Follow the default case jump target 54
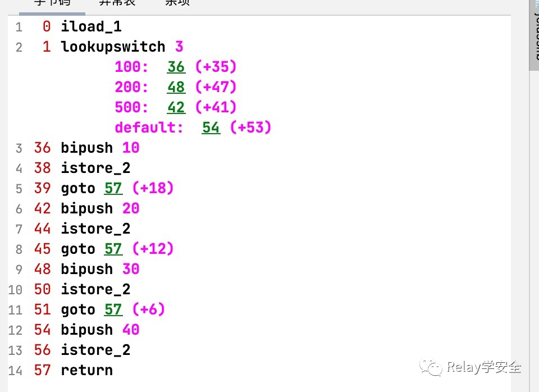The image size is (539, 392). point(211,127)
